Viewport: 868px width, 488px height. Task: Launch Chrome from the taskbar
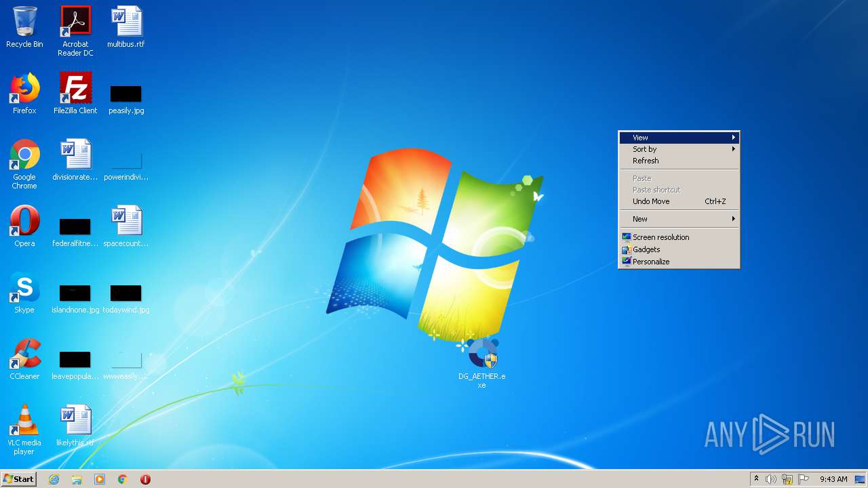pyautogui.click(x=123, y=479)
